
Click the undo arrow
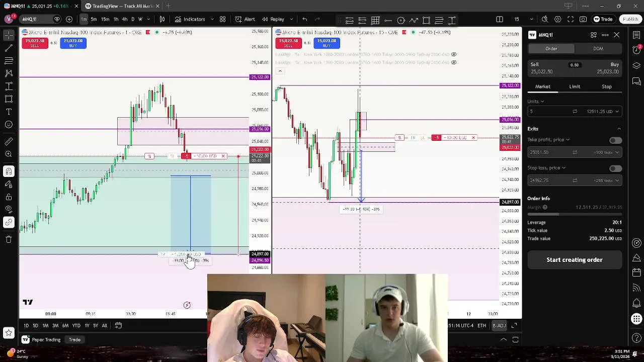(x=304, y=19)
